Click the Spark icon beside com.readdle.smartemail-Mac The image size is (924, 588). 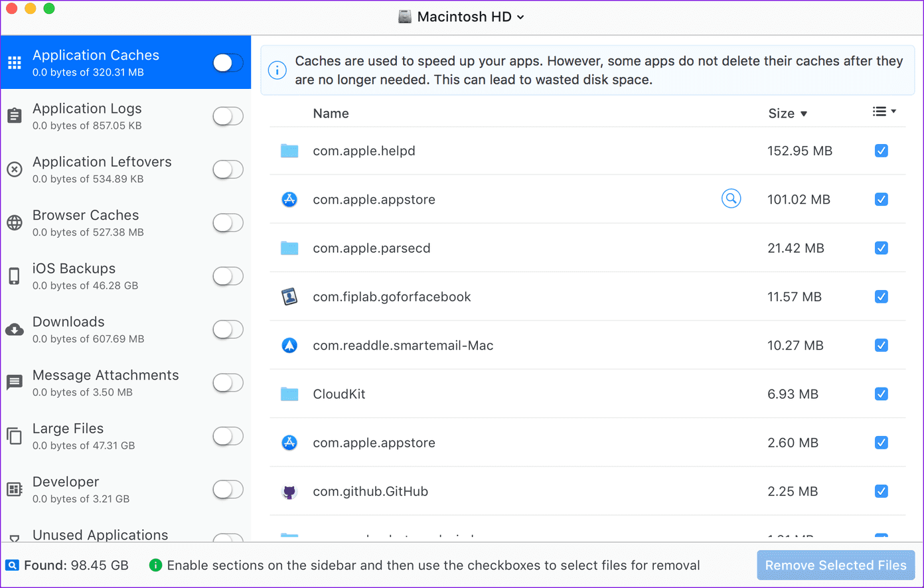pos(289,345)
